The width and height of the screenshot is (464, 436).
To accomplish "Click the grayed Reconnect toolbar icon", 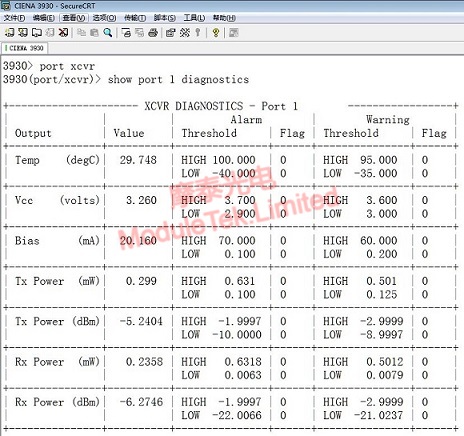I will [50, 32].
